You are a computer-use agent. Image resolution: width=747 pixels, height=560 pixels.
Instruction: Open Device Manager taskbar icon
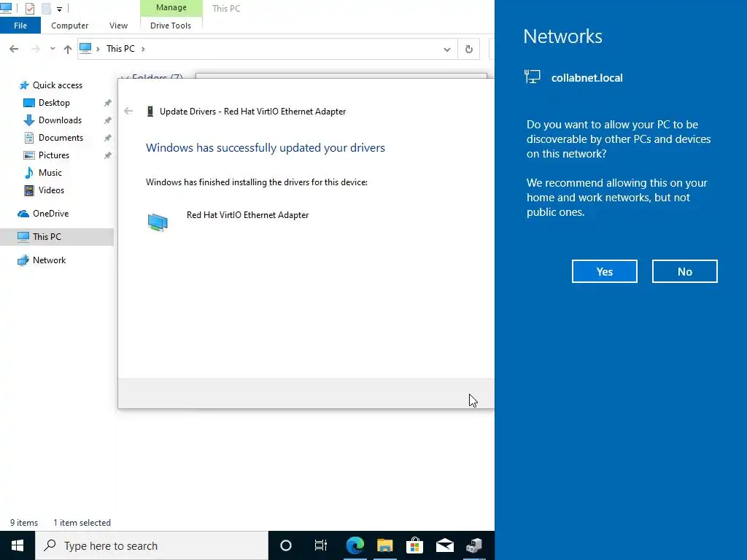coord(474,545)
